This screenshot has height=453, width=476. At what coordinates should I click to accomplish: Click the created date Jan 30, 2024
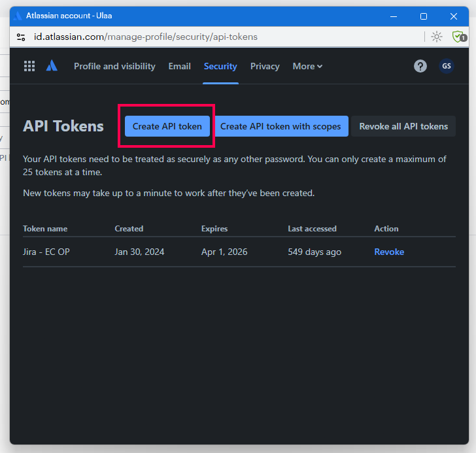click(139, 252)
